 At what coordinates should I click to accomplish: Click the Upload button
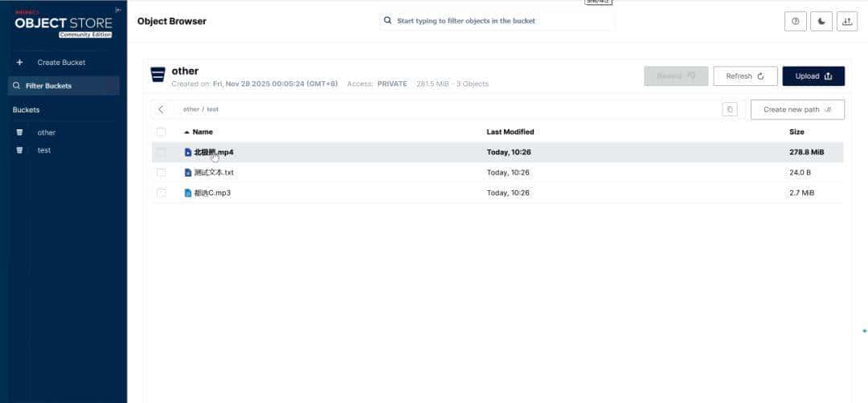[813, 76]
